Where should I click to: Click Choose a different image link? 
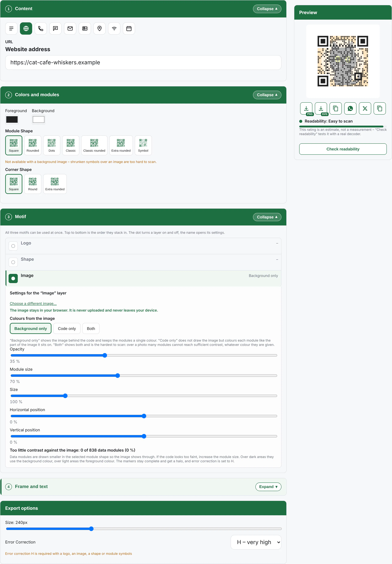pos(33,304)
